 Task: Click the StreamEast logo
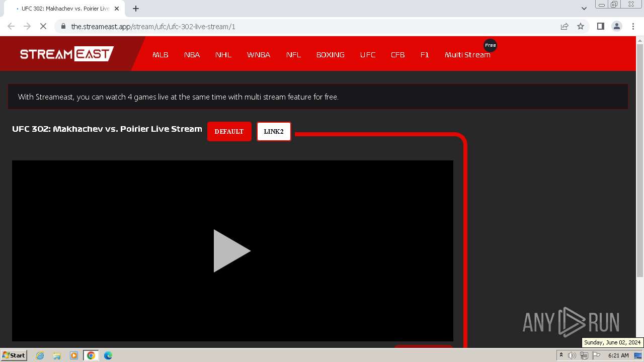pos(66,54)
